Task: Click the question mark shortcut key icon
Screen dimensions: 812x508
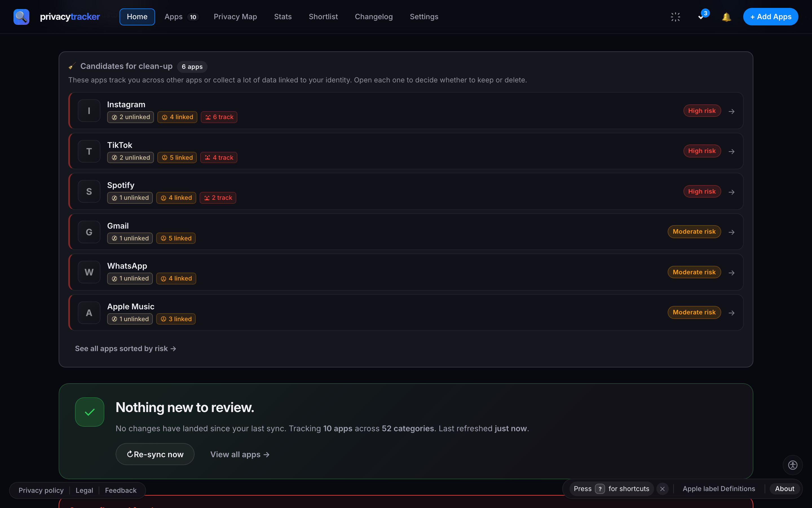Action: (600, 489)
